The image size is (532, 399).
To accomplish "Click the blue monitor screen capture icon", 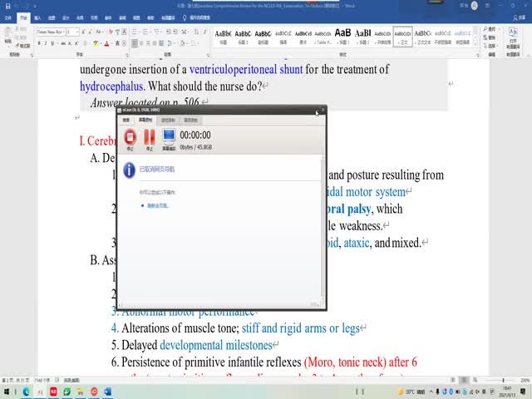I will click(x=169, y=137).
